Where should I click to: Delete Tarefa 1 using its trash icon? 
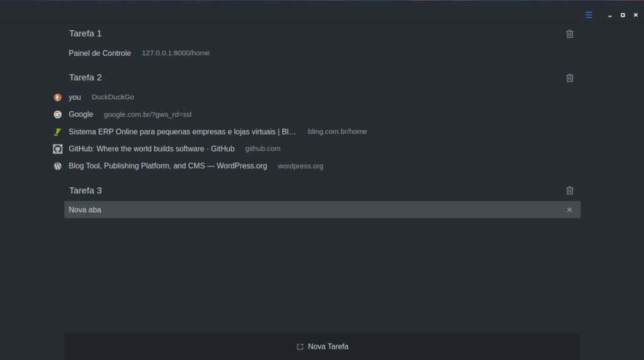point(570,34)
